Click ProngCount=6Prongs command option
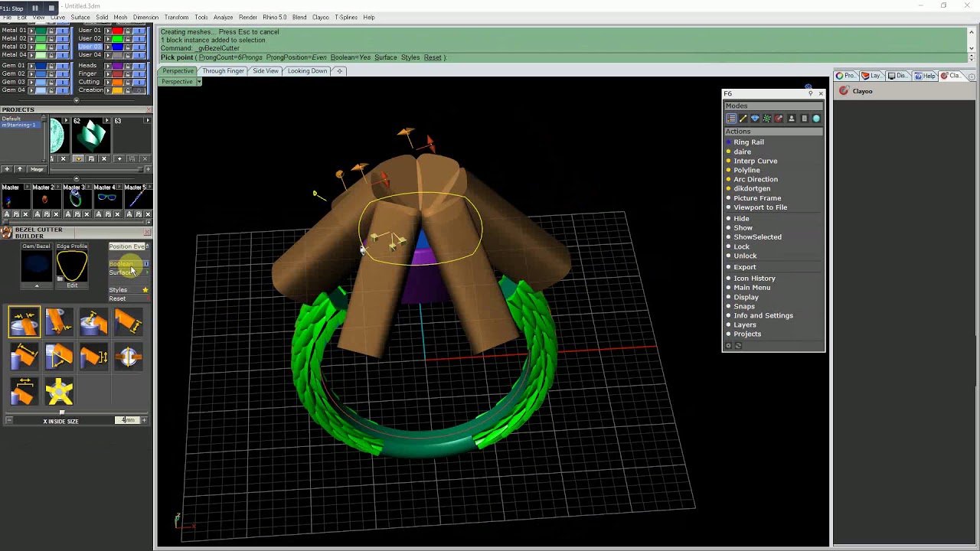980x551 pixels. coord(230,57)
